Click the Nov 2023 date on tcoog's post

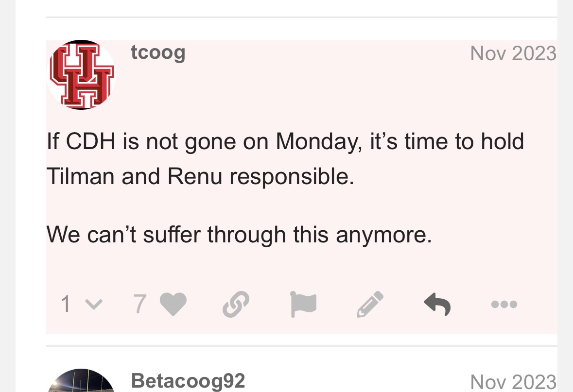pyautogui.click(x=513, y=53)
